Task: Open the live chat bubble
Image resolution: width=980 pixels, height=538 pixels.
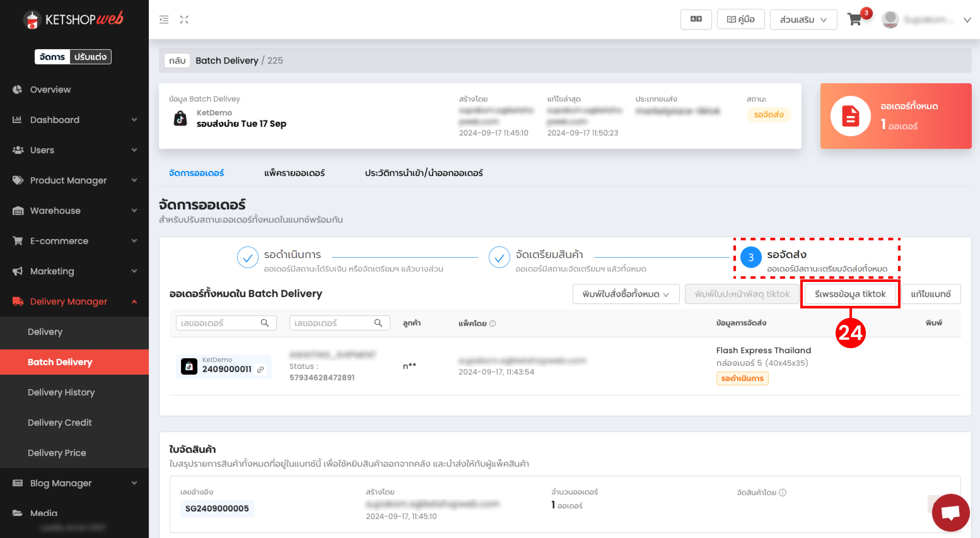Action: [950, 512]
